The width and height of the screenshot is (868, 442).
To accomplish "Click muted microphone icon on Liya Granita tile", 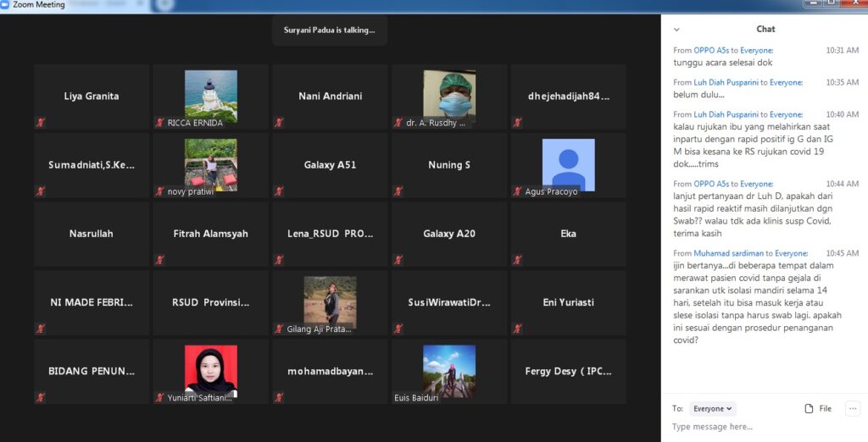I will pos(41,123).
